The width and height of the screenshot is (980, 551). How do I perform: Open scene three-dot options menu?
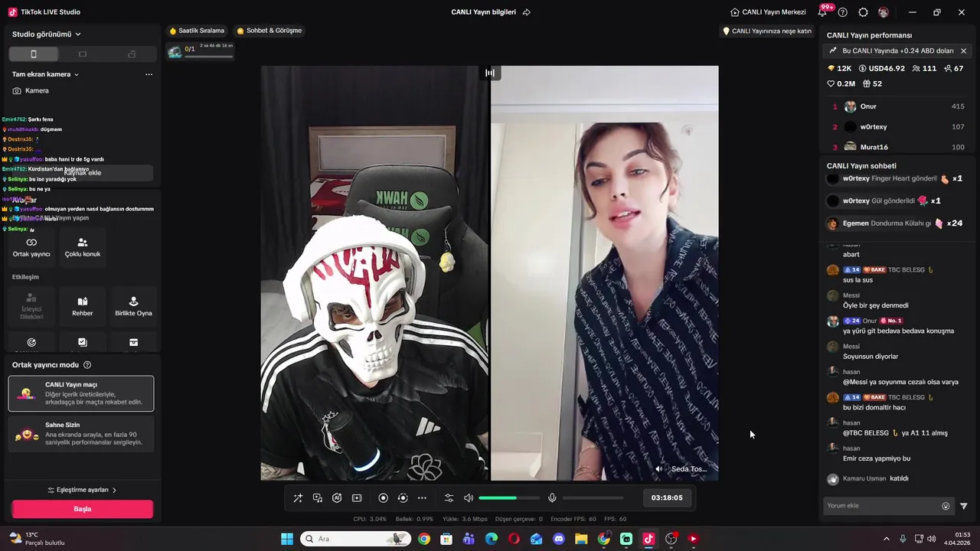point(149,74)
